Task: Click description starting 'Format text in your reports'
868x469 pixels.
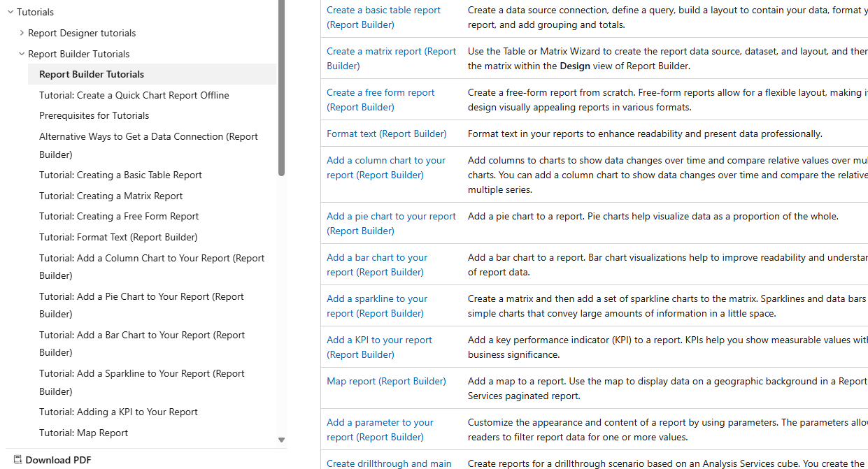Action: [645, 134]
